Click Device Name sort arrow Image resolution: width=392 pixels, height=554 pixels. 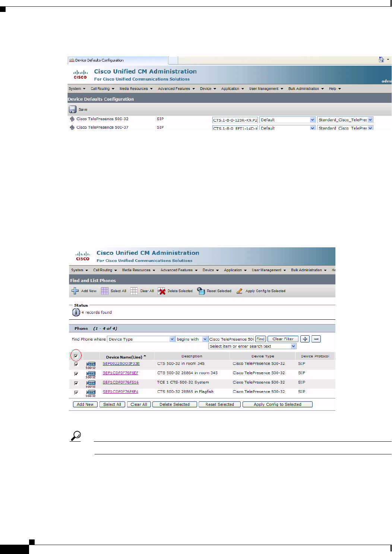pyautogui.click(x=145, y=357)
